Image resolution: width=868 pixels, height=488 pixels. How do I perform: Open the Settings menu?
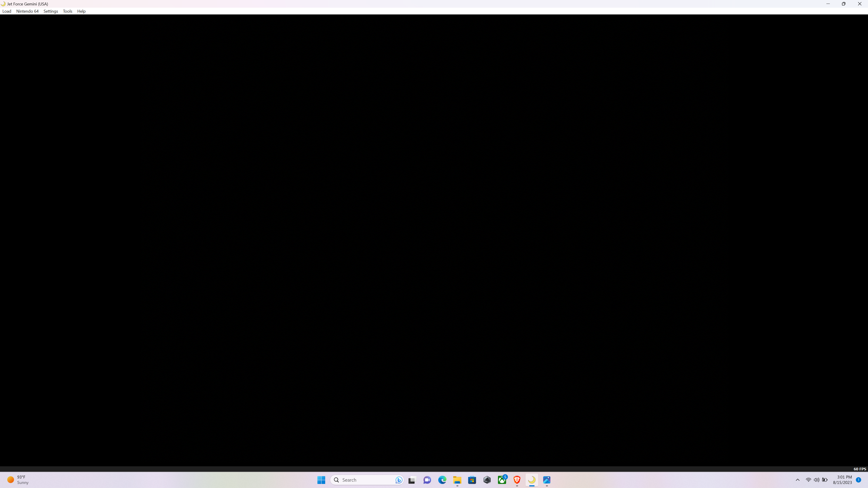pos(51,11)
